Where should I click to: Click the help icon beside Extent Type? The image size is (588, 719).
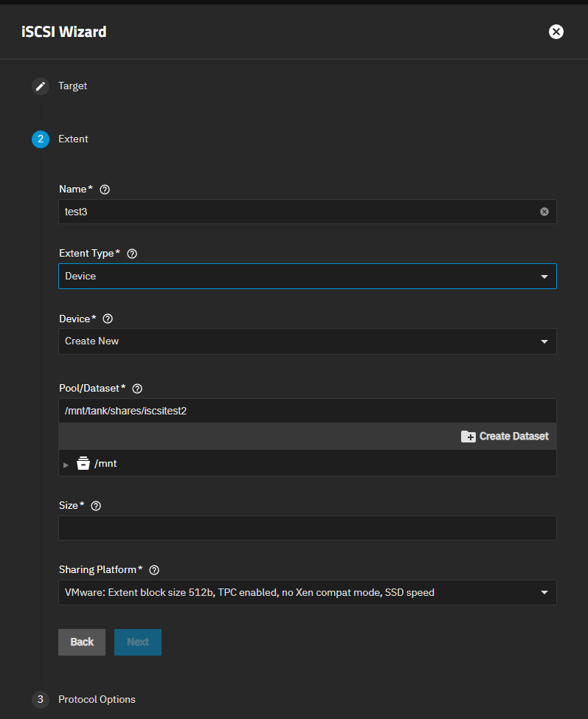tap(132, 254)
